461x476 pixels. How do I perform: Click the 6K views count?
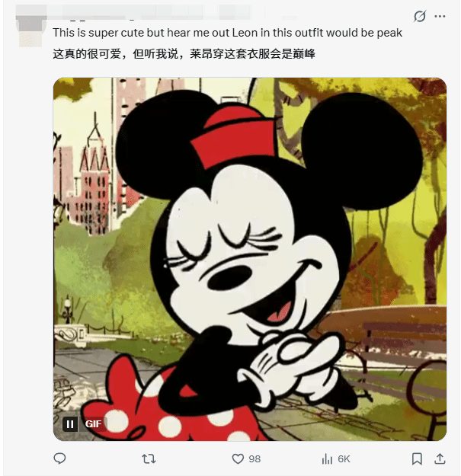pyautogui.click(x=344, y=459)
